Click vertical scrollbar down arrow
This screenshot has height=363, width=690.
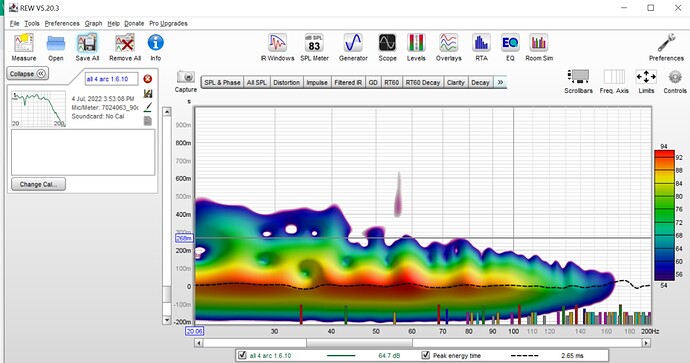coord(167,320)
